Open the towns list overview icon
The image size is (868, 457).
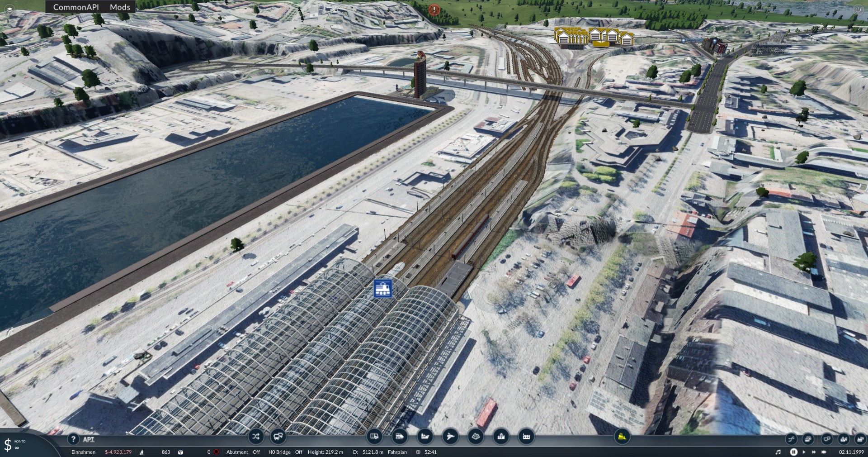[844, 439]
